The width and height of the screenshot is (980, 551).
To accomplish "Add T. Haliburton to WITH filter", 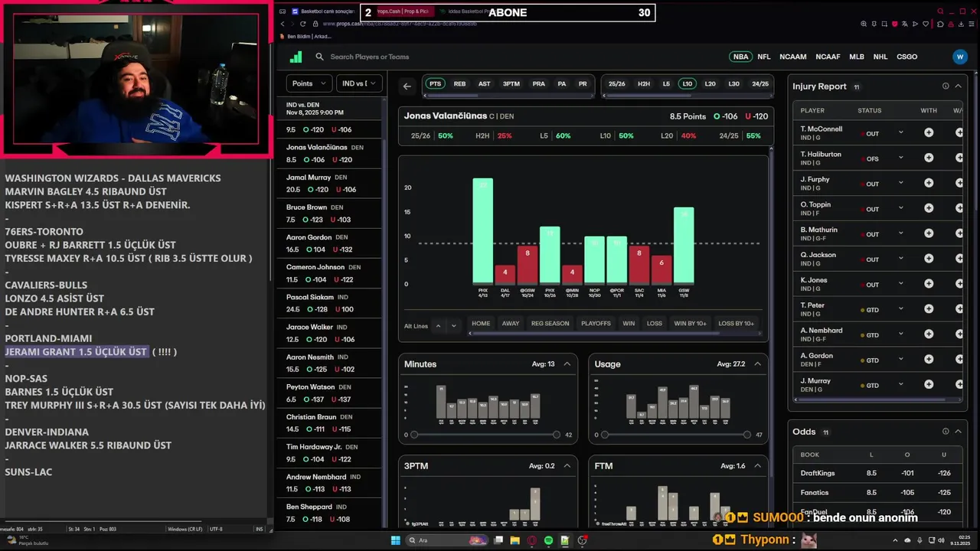I will (x=929, y=158).
